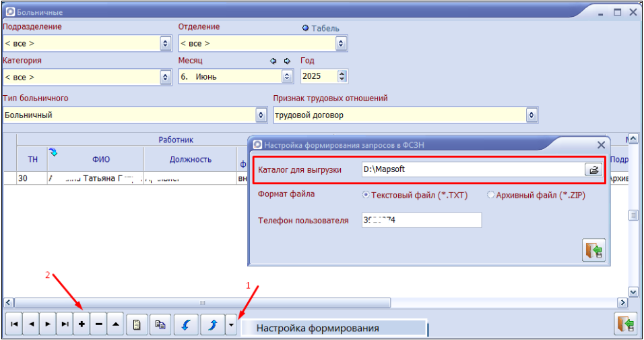Viewport: 644px width, 340px height.
Task: Select Архивный файл (*.ZIP) format option
Action: click(x=490, y=195)
